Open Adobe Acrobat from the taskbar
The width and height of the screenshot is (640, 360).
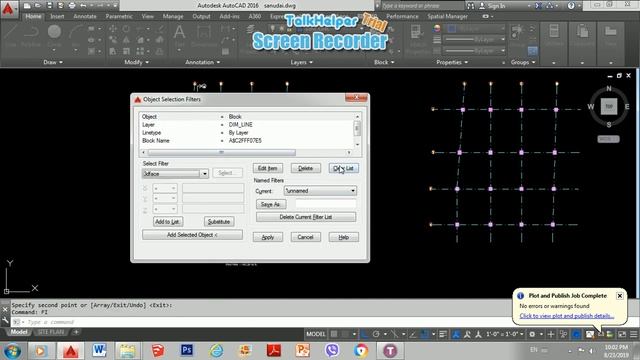click(x=273, y=350)
